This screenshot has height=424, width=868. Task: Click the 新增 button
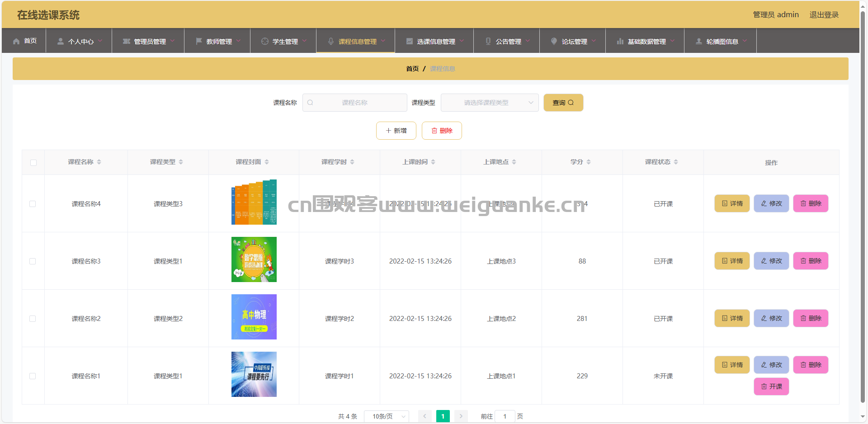396,131
